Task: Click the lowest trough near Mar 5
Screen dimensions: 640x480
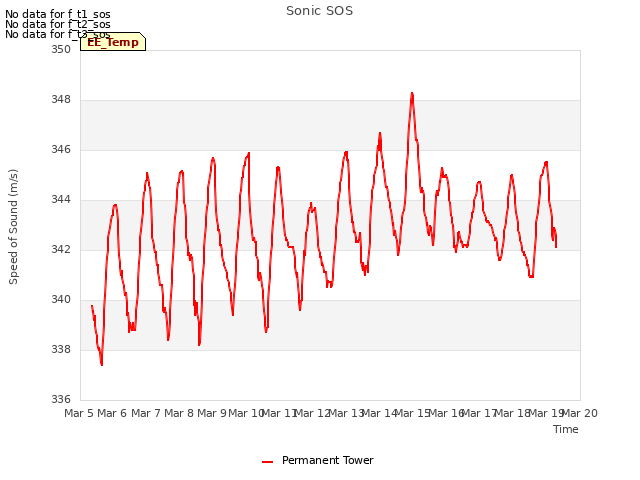Action: (102, 364)
